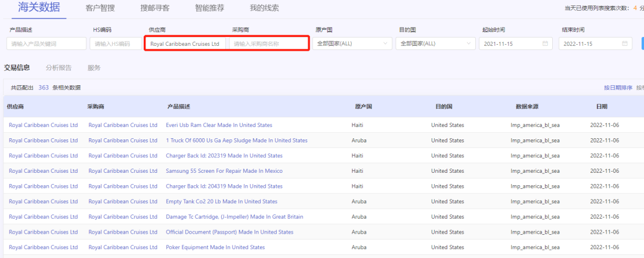The width and height of the screenshot is (644, 258).
Task: Click the 数据来源 column header
Action: [527, 106]
